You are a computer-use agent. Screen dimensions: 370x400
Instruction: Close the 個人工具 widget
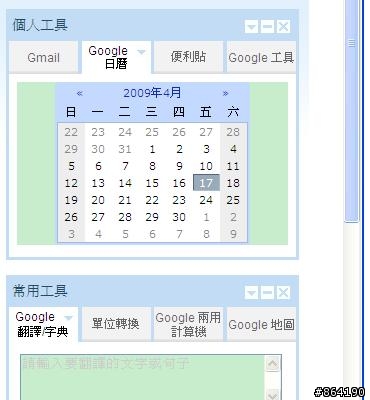[x=283, y=27]
